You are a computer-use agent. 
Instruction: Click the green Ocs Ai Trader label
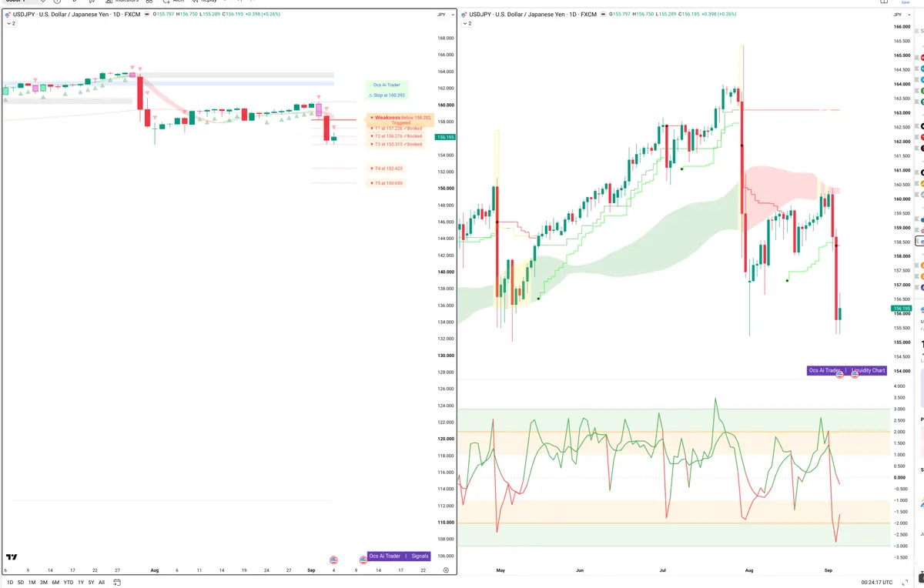(x=387, y=85)
